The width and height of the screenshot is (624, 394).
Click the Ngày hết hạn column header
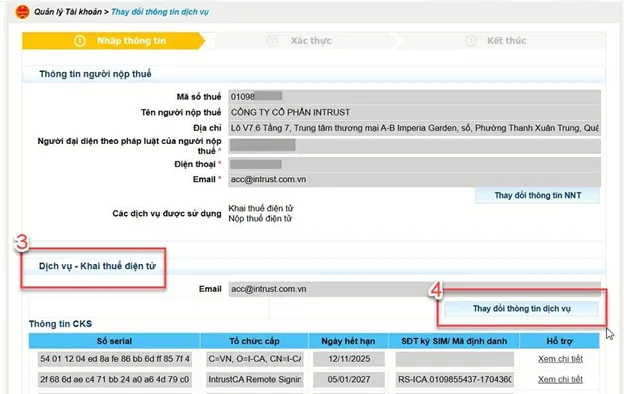click(x=349, y=341)
